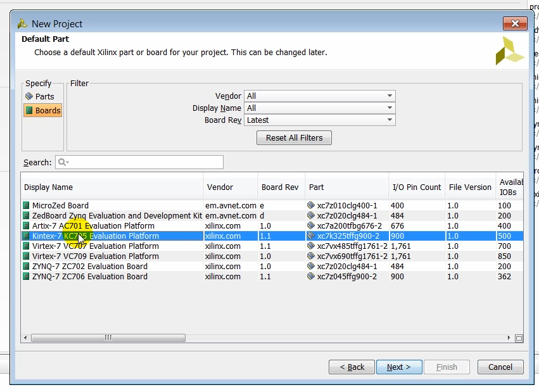Viewport: 539px width, 392px height.
Task: Select the Boards option in Specify
Action: click(43, 110)
